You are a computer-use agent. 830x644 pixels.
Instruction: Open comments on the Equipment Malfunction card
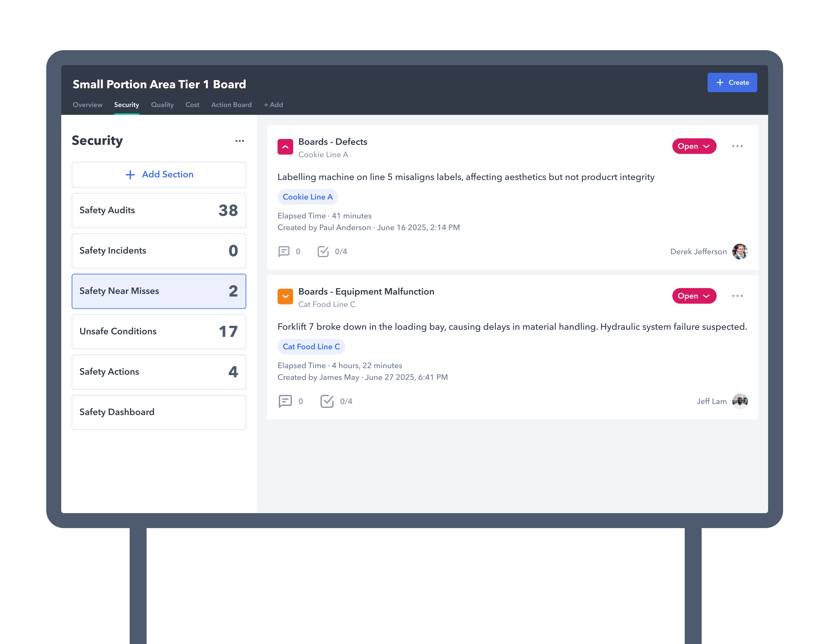point(285,401)
